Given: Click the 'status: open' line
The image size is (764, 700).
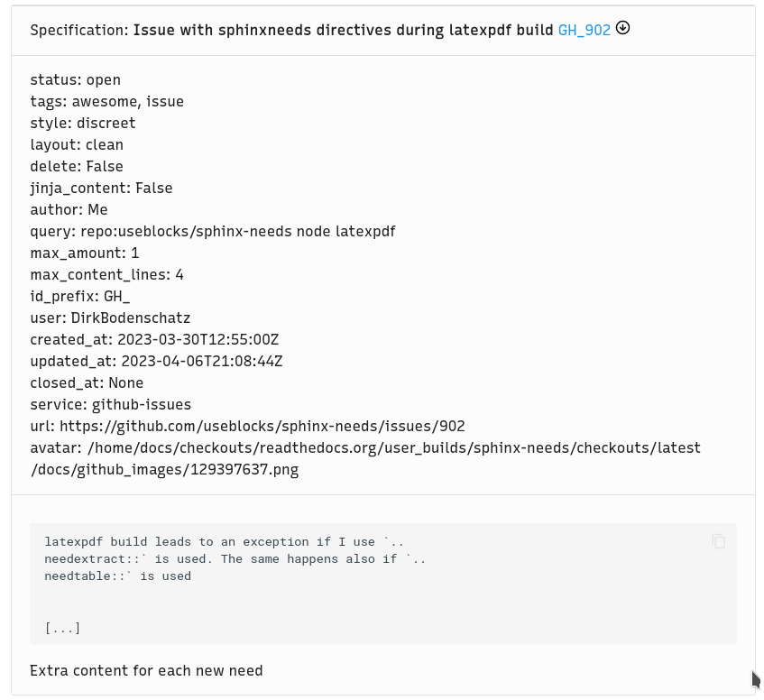Looking at the screenshot, I should (75, 80).
